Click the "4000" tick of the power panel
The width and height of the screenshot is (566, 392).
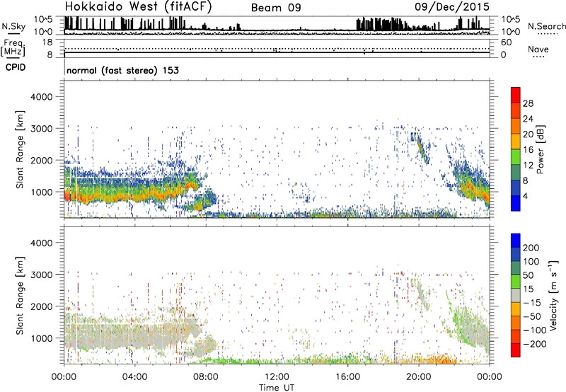click(x=42, y=97)
